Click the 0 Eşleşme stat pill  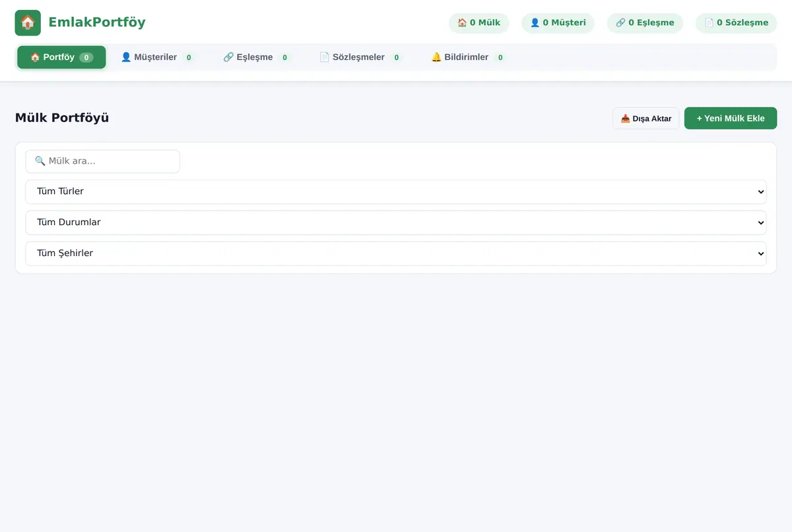pyautogui.click(x=645, y=23)
